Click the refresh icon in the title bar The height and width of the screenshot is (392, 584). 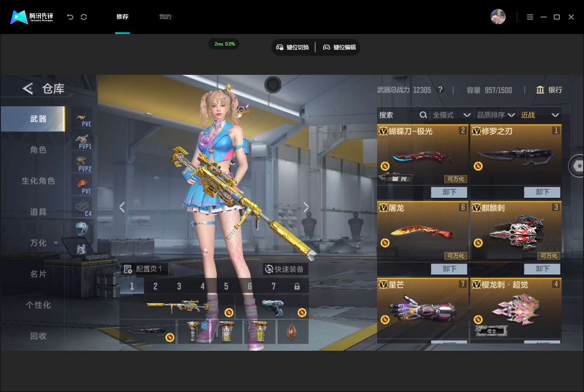(x=84, y=17)
